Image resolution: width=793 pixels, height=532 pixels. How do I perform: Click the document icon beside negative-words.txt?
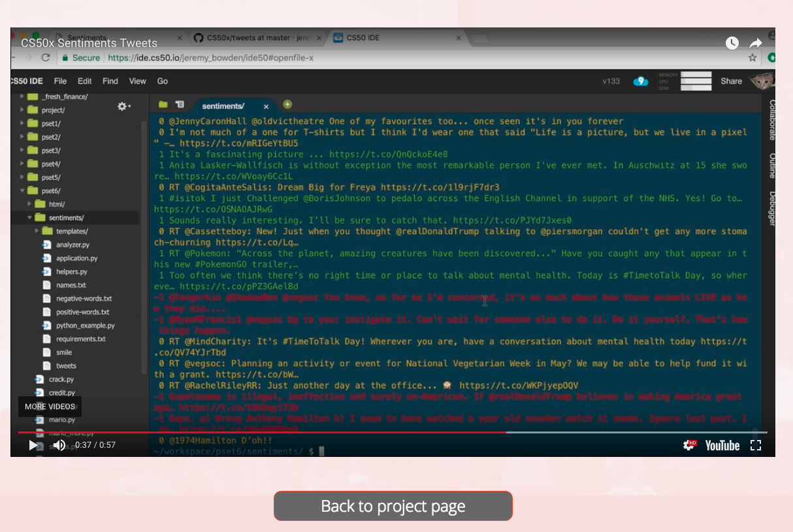[46, 299]
